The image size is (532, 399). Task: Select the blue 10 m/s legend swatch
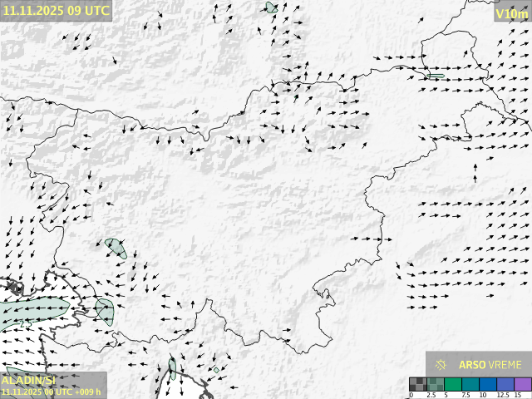[x=487, y=384]
